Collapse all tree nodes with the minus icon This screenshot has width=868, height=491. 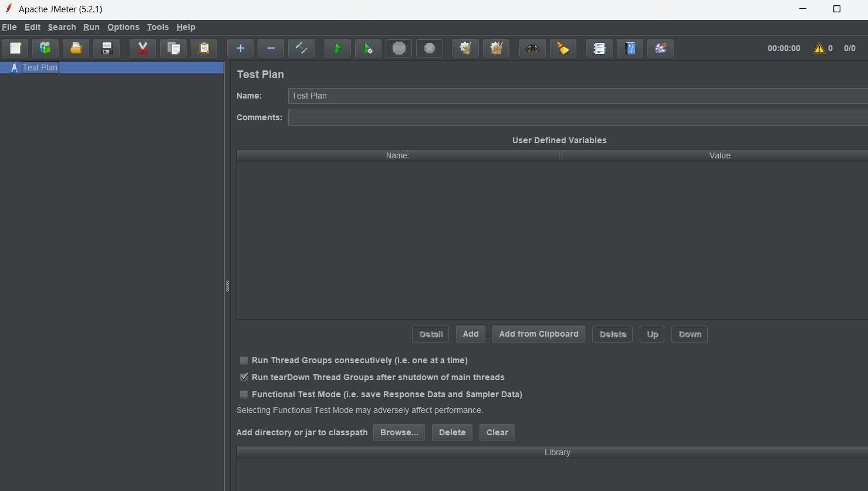271,48
